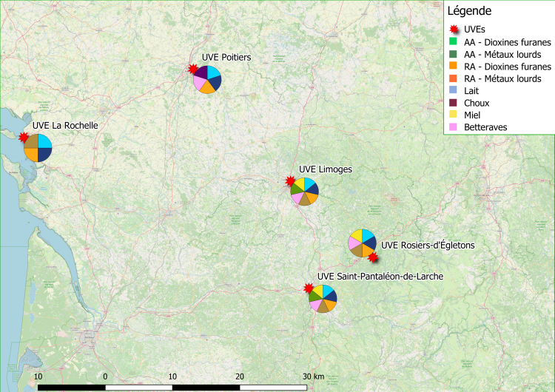Click the AA - Dioxines furanes green swatch
The width and height of the screenshot is (555, 392).
[452, 41]
